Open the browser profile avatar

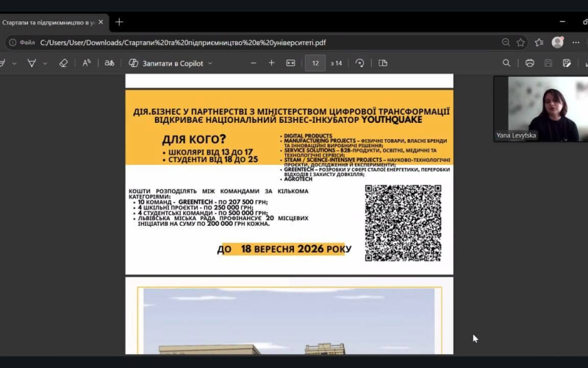coord(558,42)
